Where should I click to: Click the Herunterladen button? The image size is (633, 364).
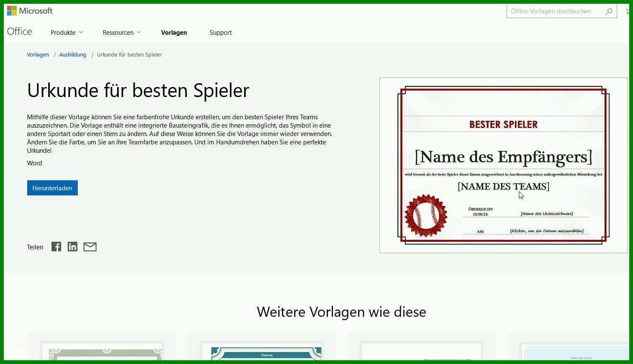point(52,188)
